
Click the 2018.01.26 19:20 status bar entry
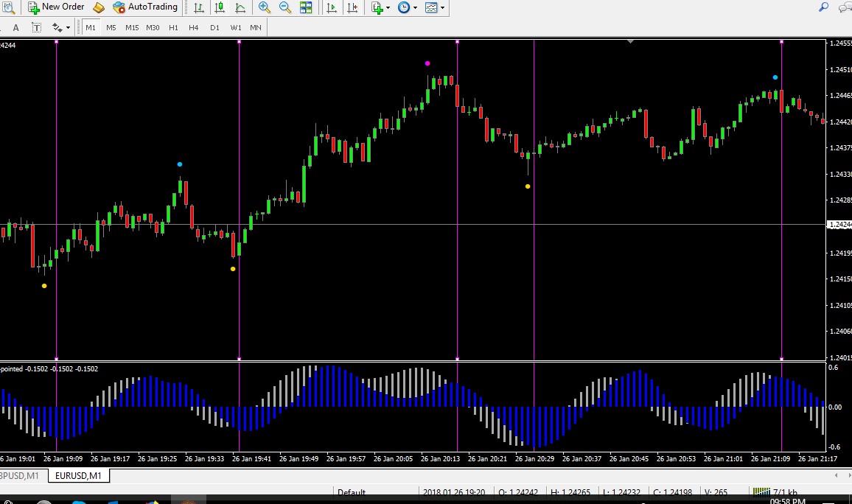[454, 493]
